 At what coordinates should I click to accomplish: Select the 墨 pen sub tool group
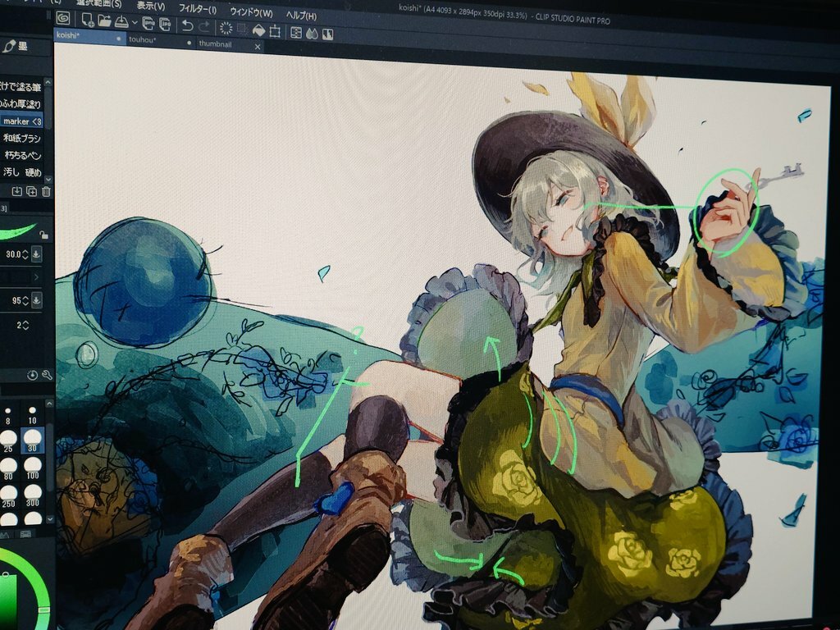[x=15, y=46]
